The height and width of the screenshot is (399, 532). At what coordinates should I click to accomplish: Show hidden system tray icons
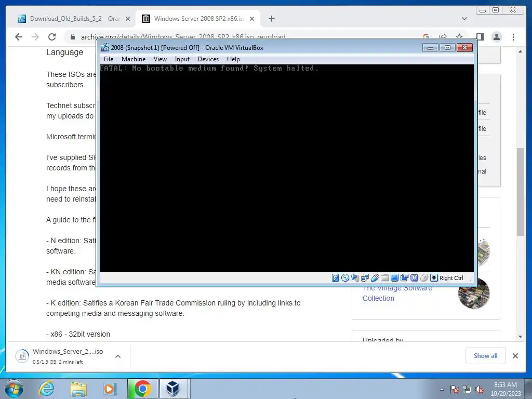(x=442, y=390)
